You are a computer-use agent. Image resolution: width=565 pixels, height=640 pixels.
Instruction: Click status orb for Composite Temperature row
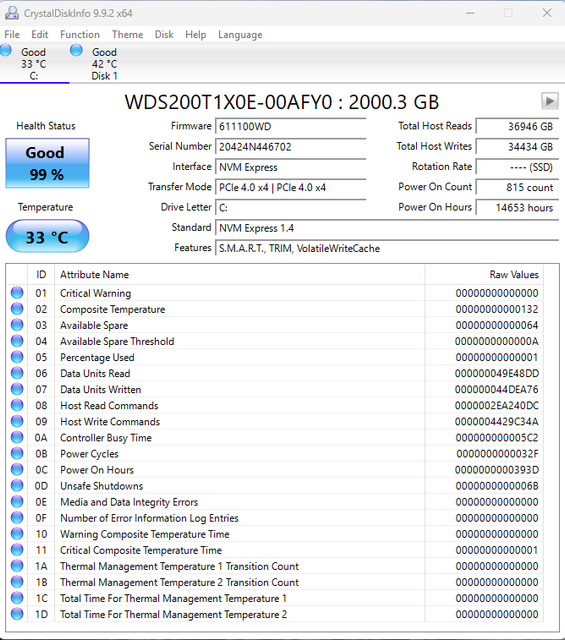pos(17,309)
